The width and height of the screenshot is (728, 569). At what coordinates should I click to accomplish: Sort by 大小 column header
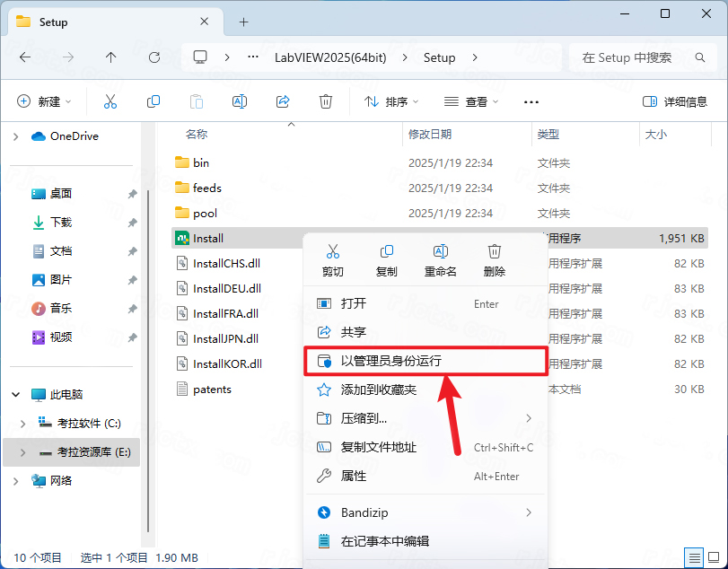[655, 135]
